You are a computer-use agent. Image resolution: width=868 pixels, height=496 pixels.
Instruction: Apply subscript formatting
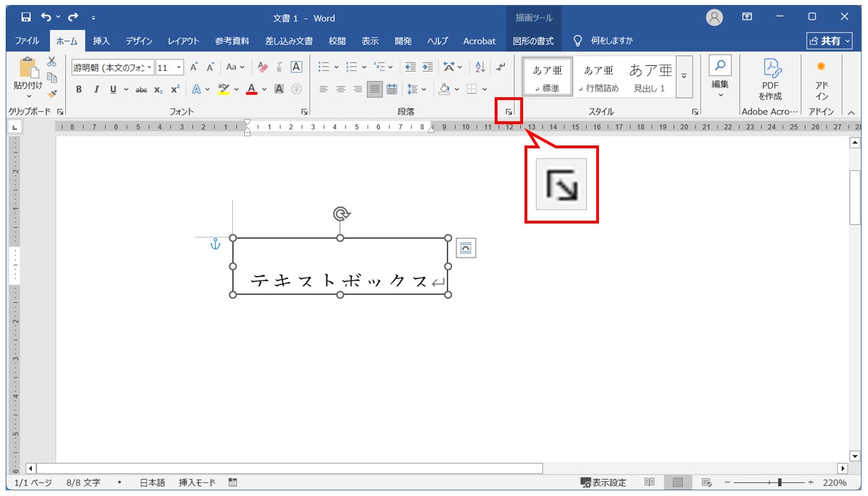click(x=159, y=89)
